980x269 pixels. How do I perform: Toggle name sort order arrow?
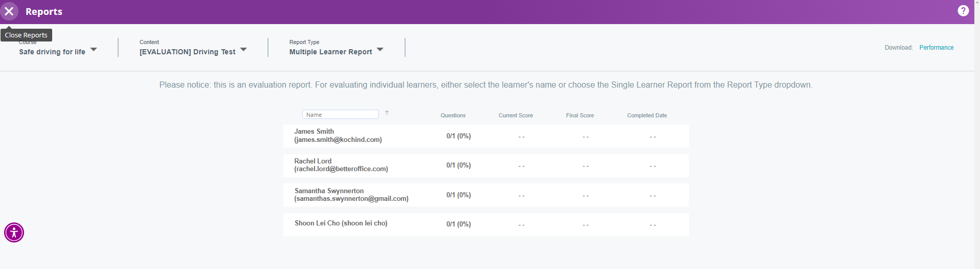click(387, 113)
